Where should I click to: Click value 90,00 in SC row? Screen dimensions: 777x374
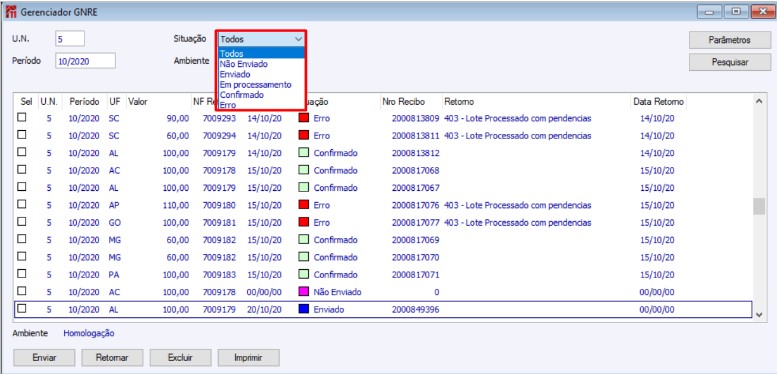177,118
